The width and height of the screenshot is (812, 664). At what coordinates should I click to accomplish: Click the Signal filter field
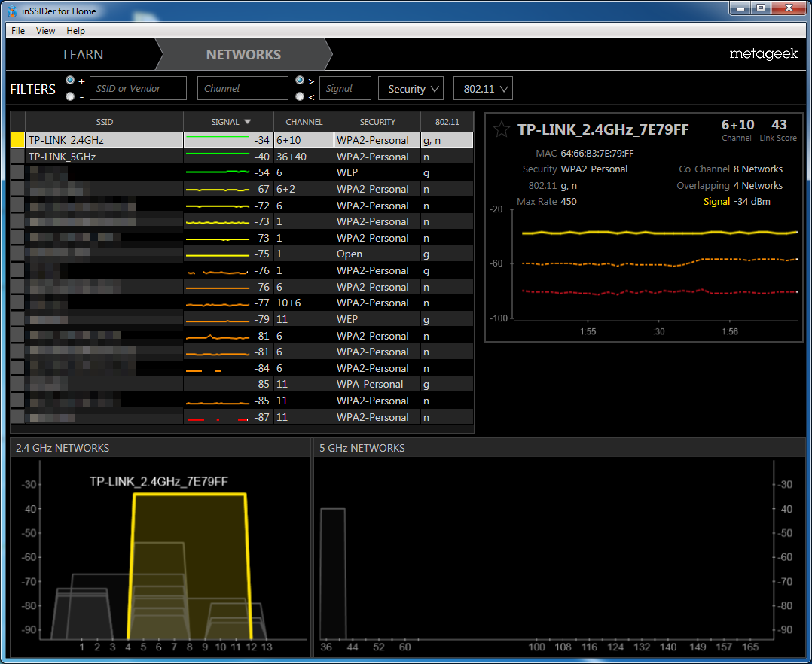pyautogui.click(x=345, y=88)
